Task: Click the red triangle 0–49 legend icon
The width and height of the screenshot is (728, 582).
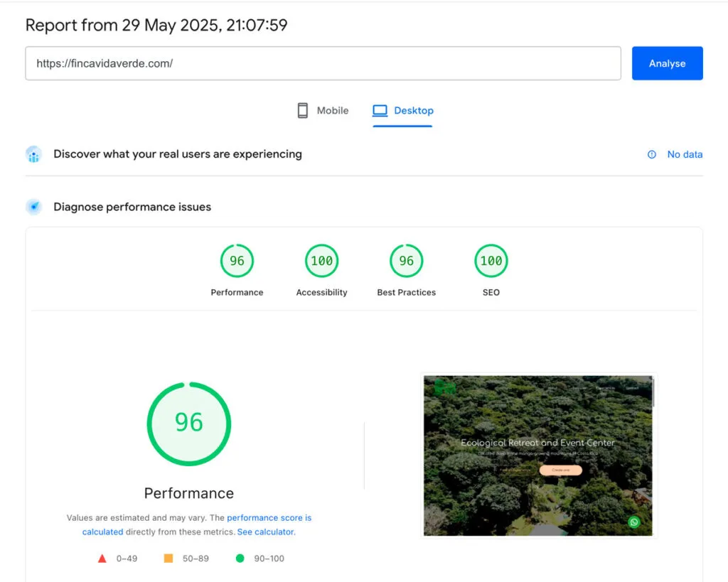Action: pyautogui.click(x=102, y=559)
